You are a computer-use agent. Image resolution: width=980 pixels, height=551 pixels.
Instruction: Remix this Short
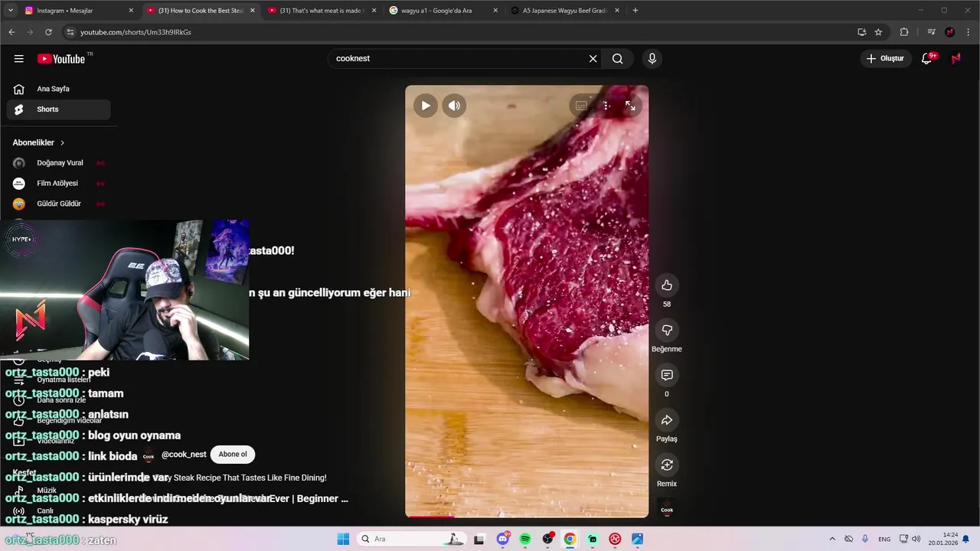667,465
